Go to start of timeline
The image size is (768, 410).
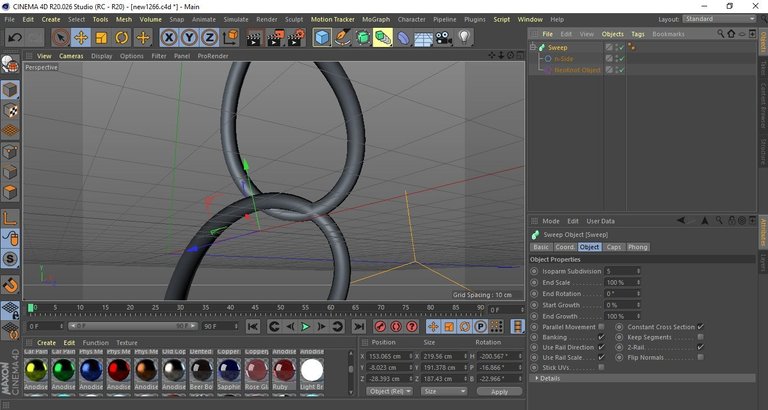click(253, 326)
